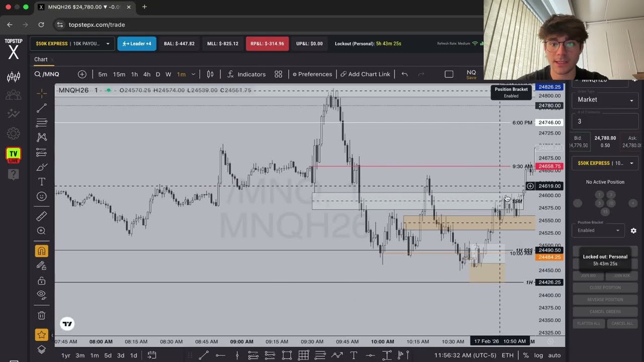This screenshot has width=644, height=362.
Task: Toggle log scale on price axis
Action: [x=538, y=355]
